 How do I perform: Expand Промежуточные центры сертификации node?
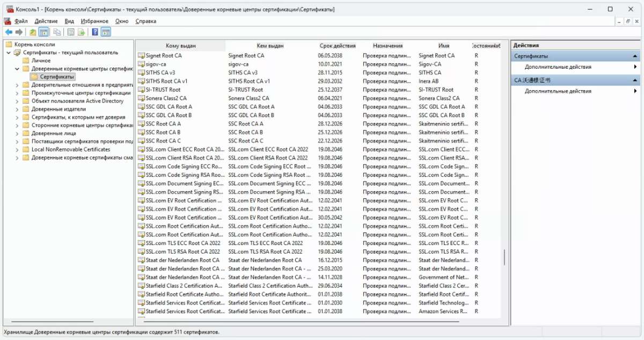pos(17,93)
